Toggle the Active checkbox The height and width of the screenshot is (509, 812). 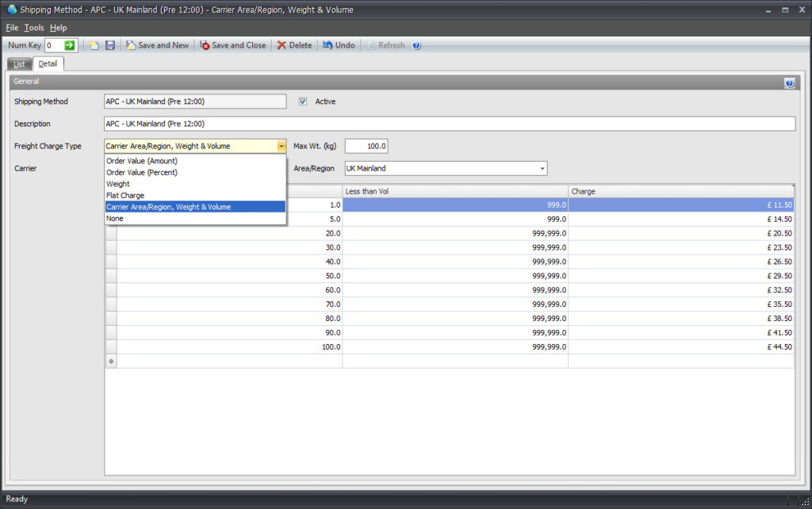[302, 101]
